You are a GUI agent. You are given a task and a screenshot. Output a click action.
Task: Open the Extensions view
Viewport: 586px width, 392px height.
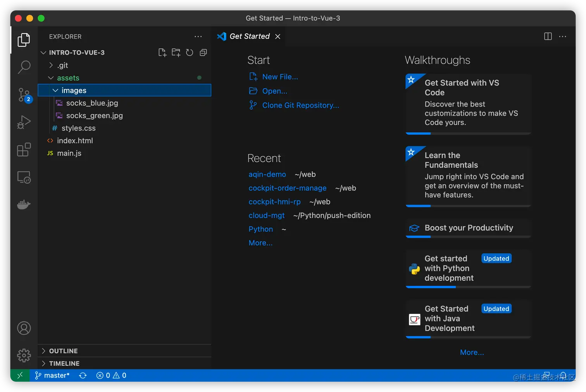click(x=24, y=150)
